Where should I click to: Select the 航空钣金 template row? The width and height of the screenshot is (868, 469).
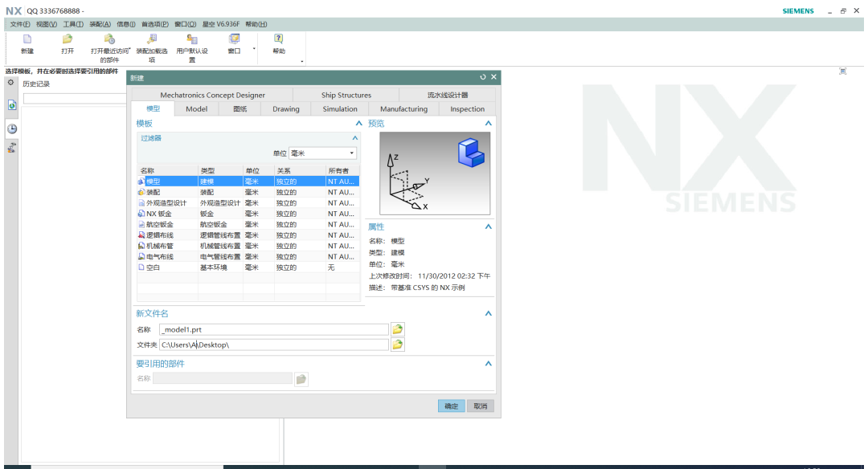coord(248,225)
